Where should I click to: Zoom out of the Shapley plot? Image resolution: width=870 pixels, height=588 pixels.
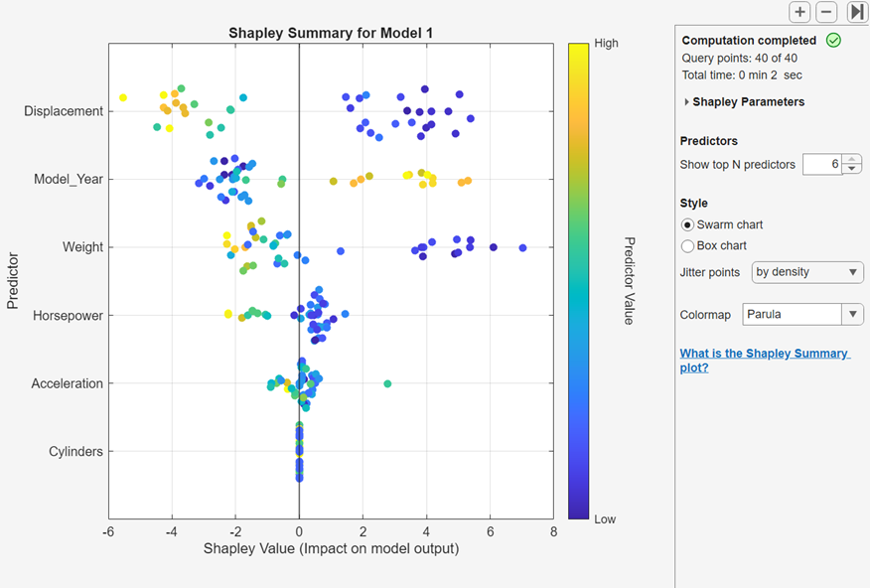[x=825, y=12]
